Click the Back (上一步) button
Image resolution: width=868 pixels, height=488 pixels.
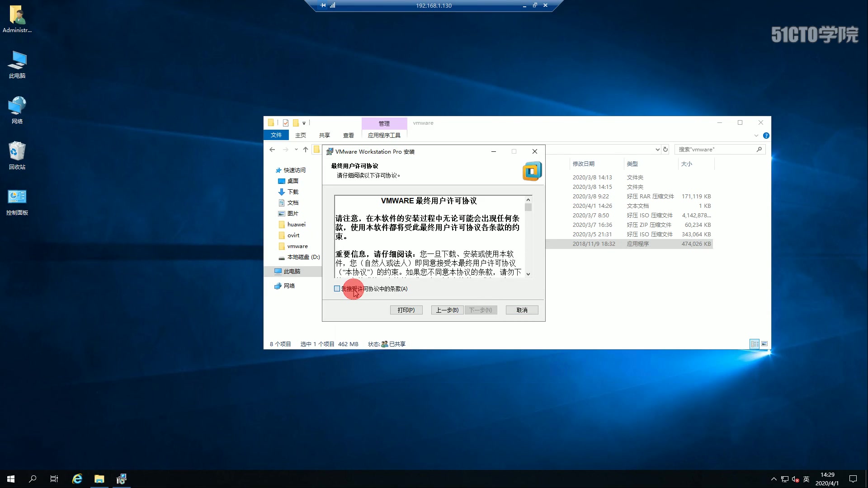pos(447,310)
